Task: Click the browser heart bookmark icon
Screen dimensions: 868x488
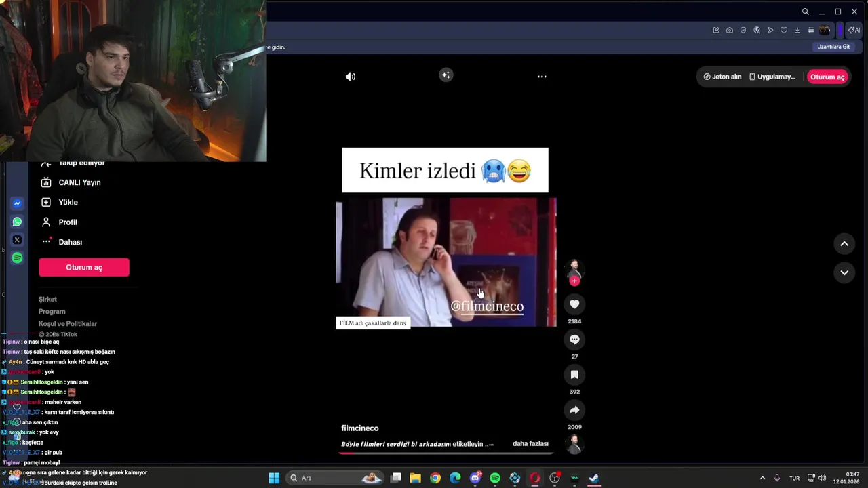Action: pyautogui.click(x=784, y=30)
